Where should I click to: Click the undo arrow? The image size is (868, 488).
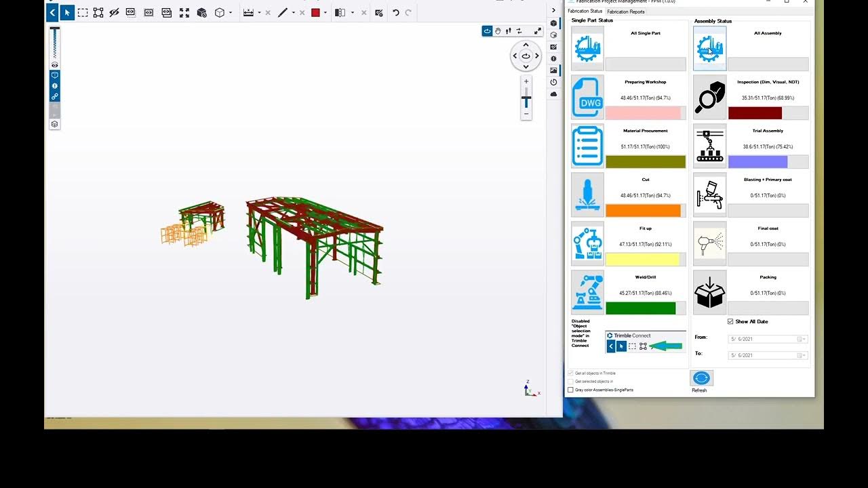pos(395,12)
